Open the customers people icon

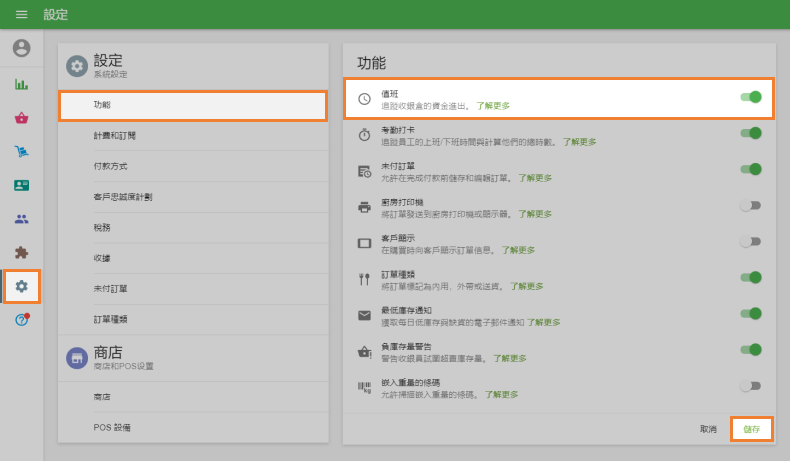21,219
